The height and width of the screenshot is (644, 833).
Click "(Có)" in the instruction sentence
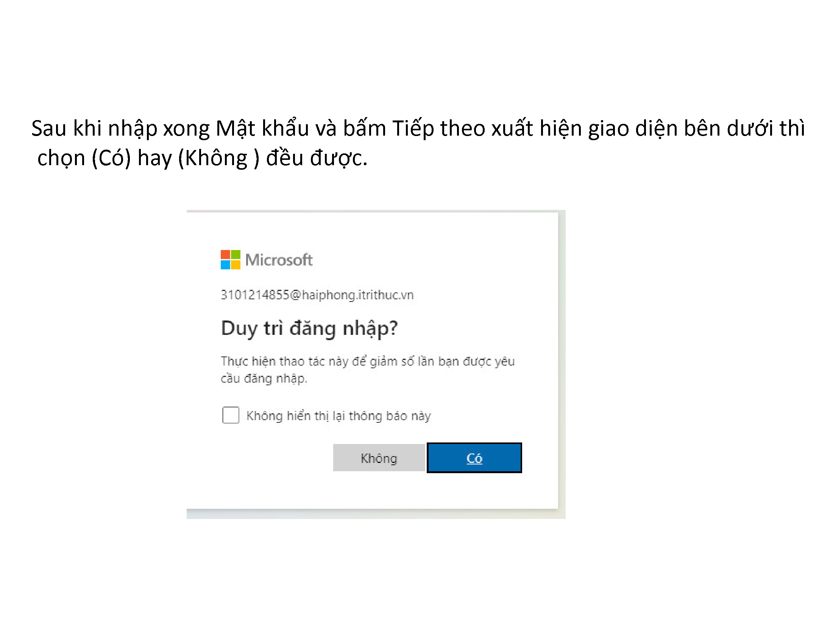[x=111, y=158]
